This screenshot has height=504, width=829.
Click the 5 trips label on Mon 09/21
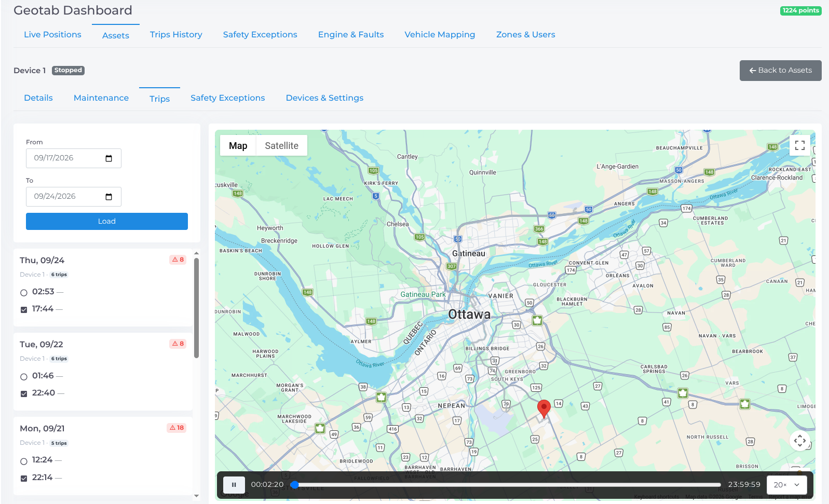59,443
